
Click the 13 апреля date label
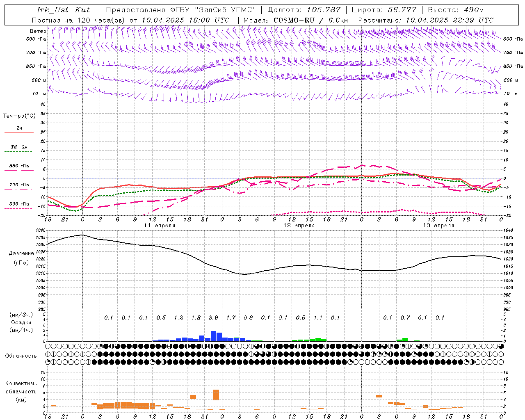point(438,226)
